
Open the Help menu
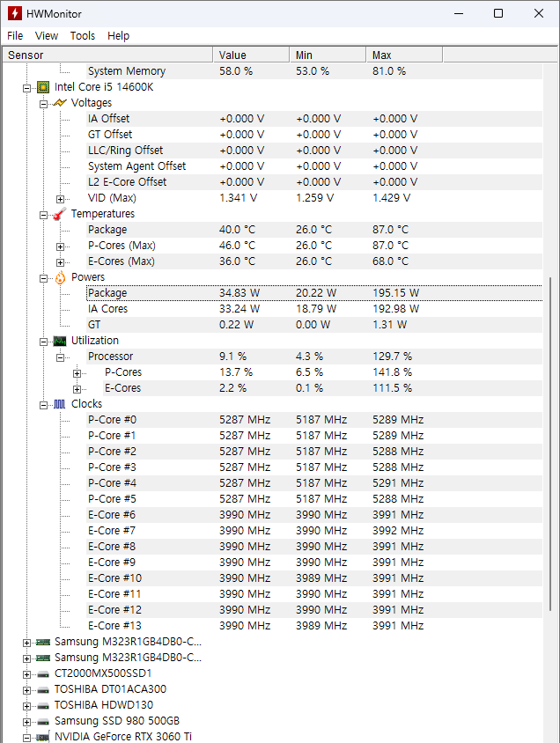(x=119, y=35)
